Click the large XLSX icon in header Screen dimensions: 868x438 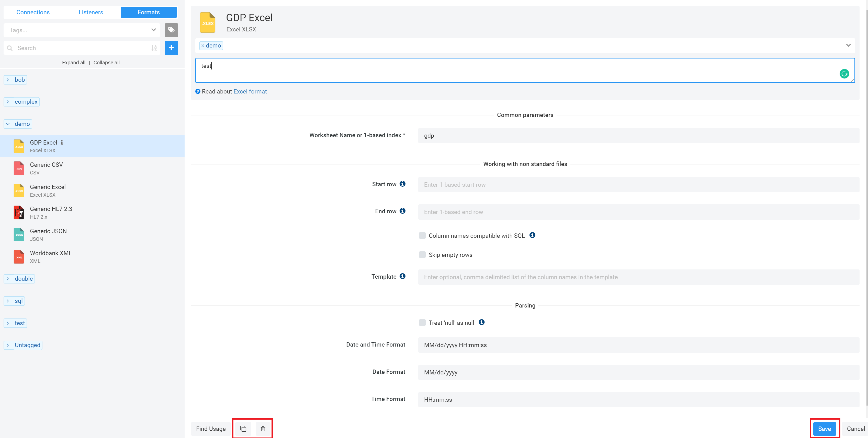pyautogui.click(x=208, y=22)
